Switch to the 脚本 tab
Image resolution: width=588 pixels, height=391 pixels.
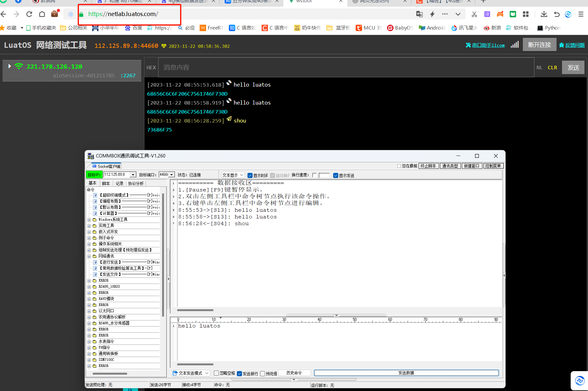pyautogui.click(x=106, y=183)
